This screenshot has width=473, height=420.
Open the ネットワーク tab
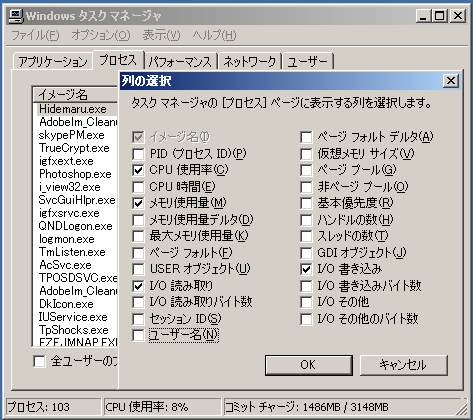[x=250, y=61]
